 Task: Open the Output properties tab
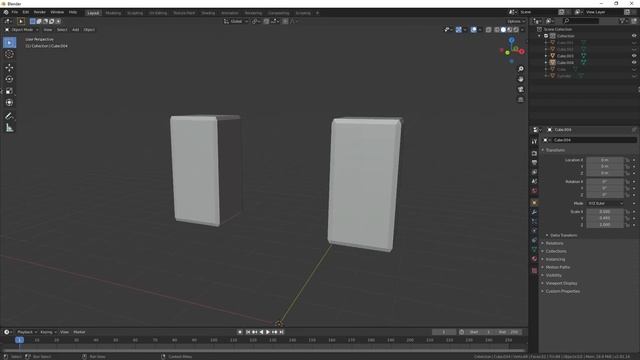click(x=534, y=162)
